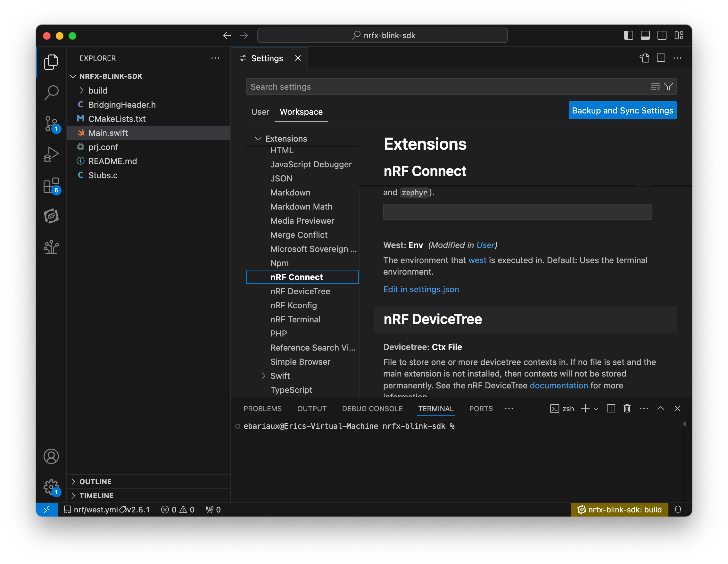Open the DeviceTree documentation link
Screen dimensions: 728x564
[x=559, y=385]
